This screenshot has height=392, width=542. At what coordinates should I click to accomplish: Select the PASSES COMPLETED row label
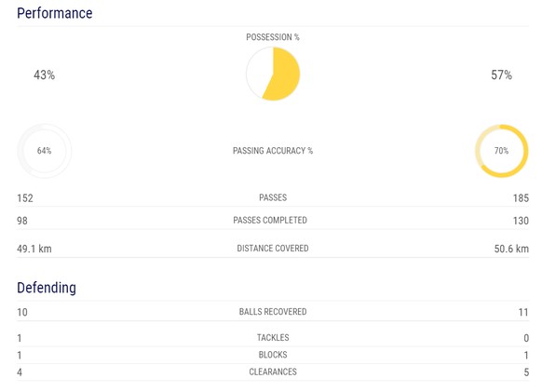click(270, 220)
